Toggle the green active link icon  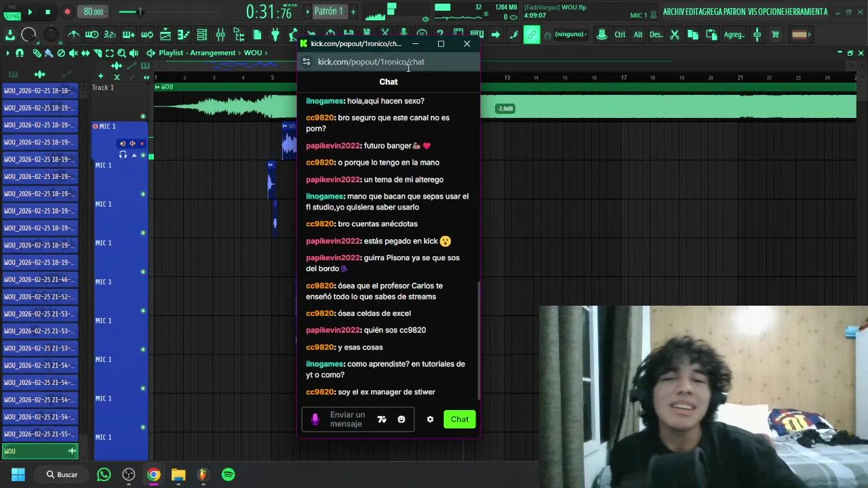point(532,35)
